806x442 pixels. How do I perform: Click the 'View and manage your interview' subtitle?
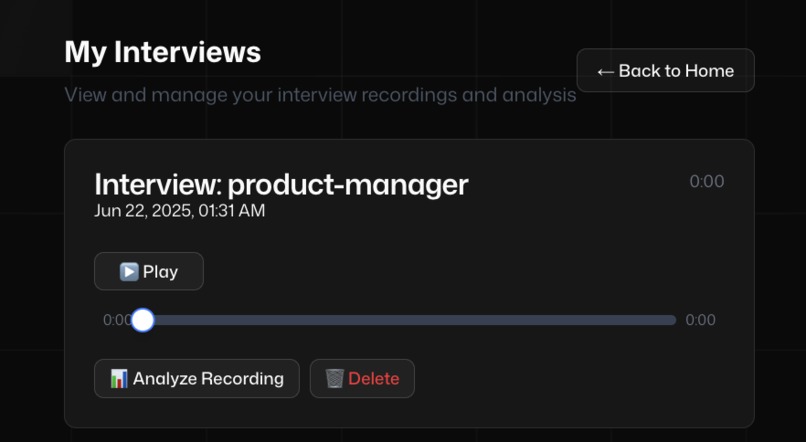(x=320, y=95)
